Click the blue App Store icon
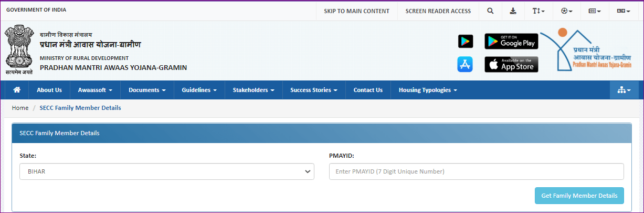The image size is (644, 213). click(465, 64)
